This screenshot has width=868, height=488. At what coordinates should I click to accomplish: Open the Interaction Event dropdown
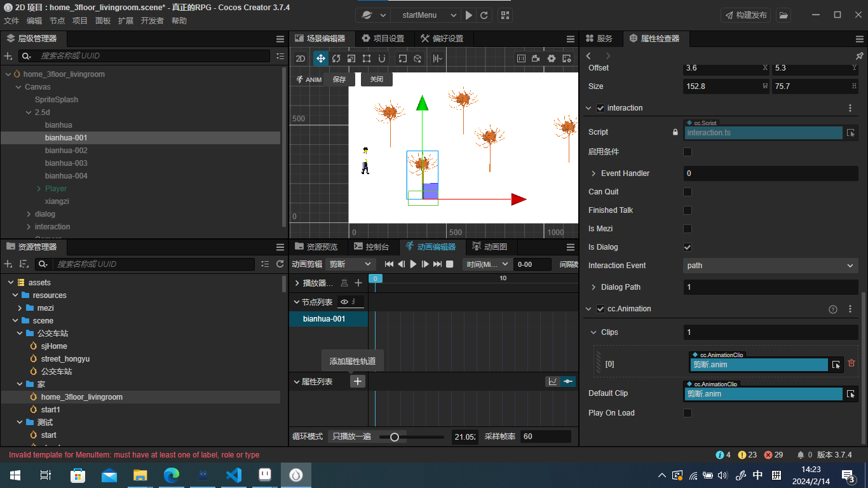click(770, 266)
